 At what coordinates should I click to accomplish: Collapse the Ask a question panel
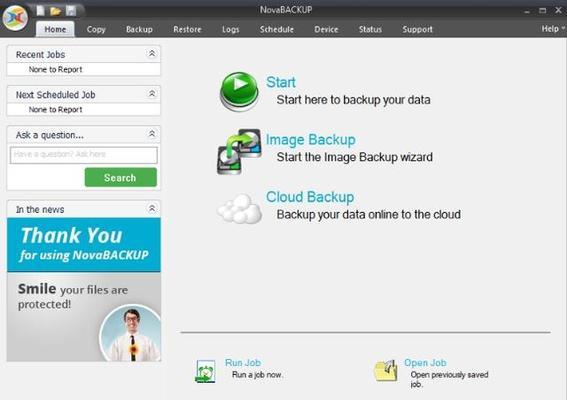click(152, 134)
